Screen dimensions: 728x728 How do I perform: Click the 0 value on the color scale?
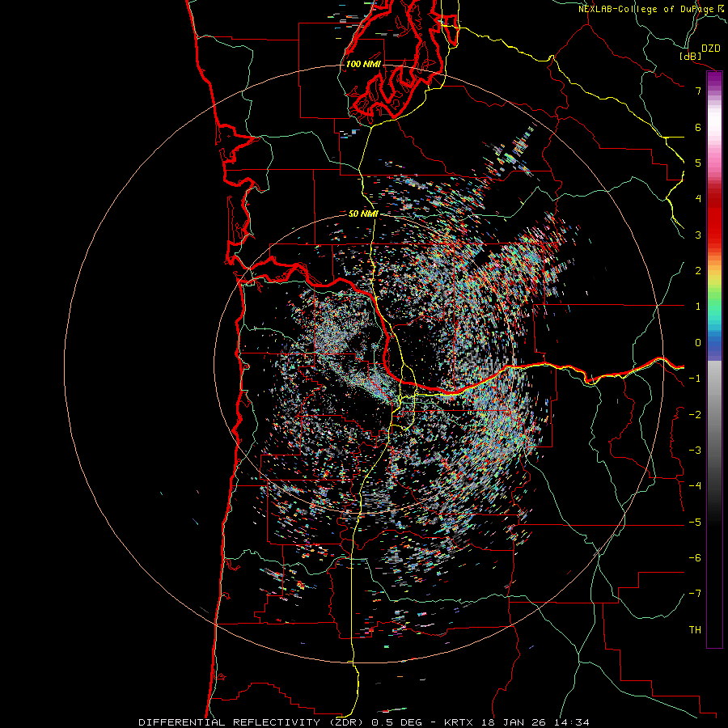pos(698,343)
